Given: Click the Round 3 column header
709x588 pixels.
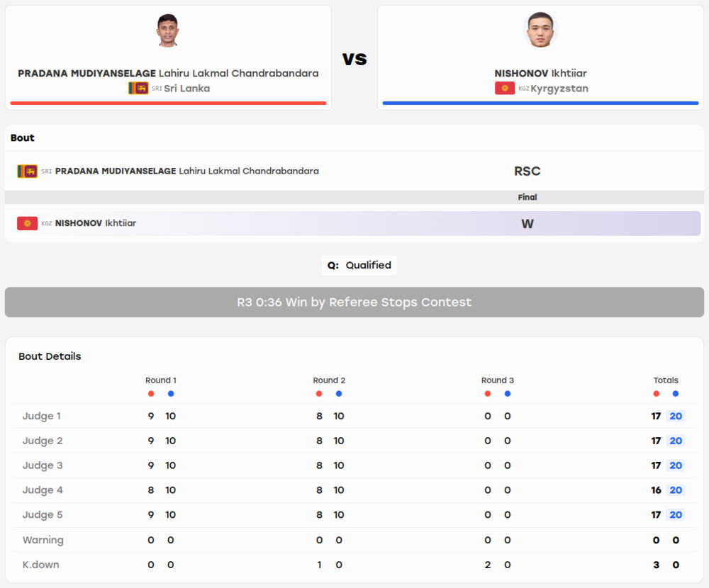Looking at the screenshot, I should (x=498, y=380).
